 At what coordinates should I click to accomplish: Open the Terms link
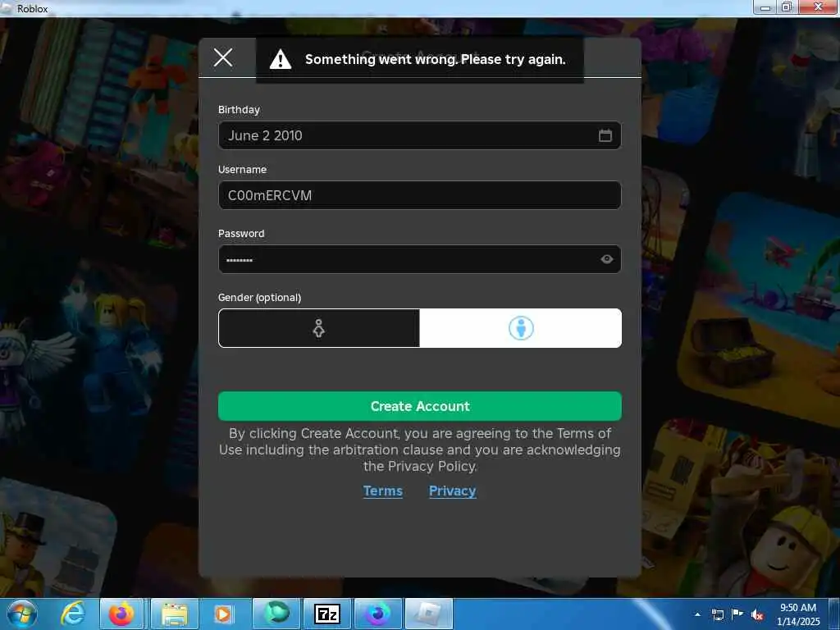pyautogui.click(x=382, y=491)
